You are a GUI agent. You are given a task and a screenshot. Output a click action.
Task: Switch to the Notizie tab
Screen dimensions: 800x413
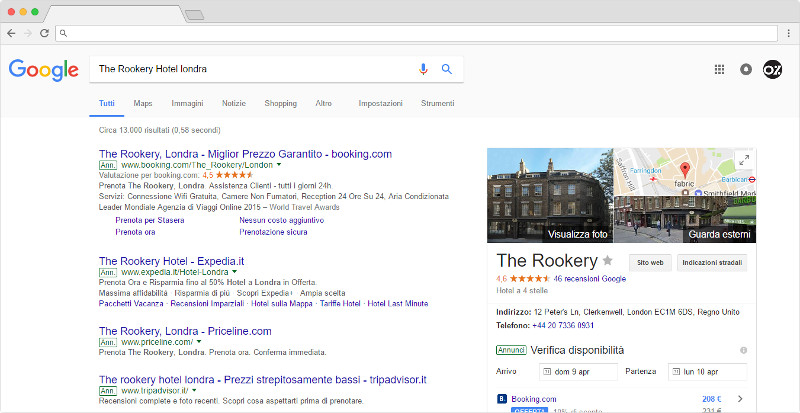click(234, 104)
